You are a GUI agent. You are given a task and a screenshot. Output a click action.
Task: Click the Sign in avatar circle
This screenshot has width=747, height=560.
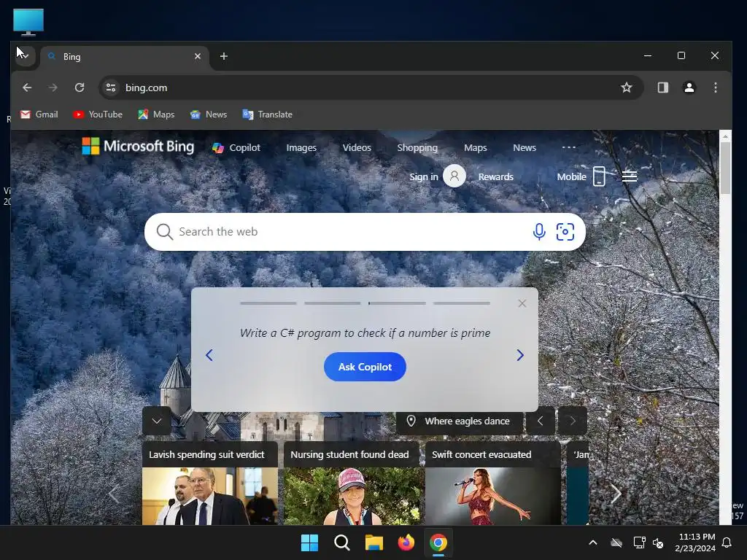[x=454, y=176]
